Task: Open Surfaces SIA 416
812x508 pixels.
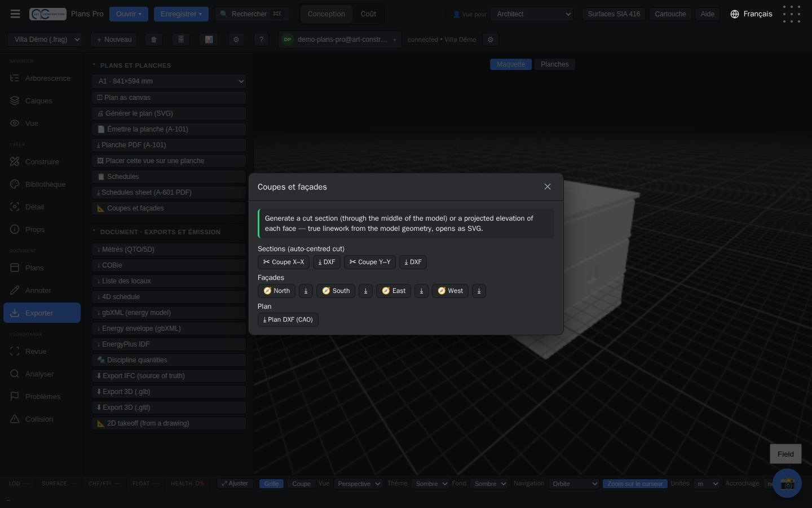Action: [614, 14]
